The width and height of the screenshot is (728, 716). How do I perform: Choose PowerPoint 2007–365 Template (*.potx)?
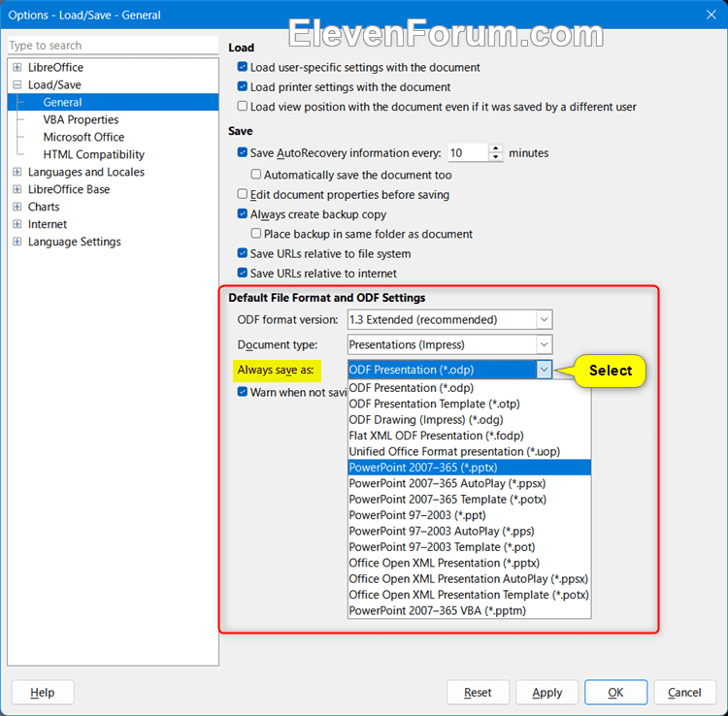[470, 500]
